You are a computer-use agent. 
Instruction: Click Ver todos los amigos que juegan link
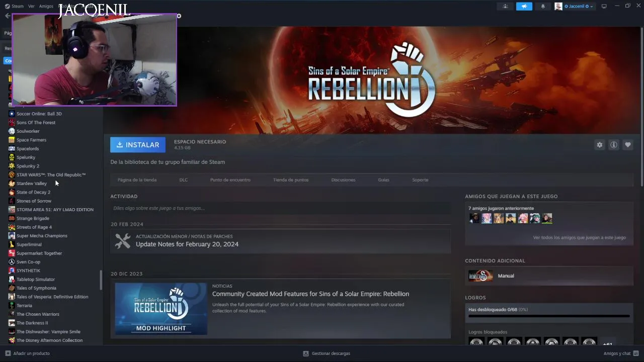tap(579, 238)
